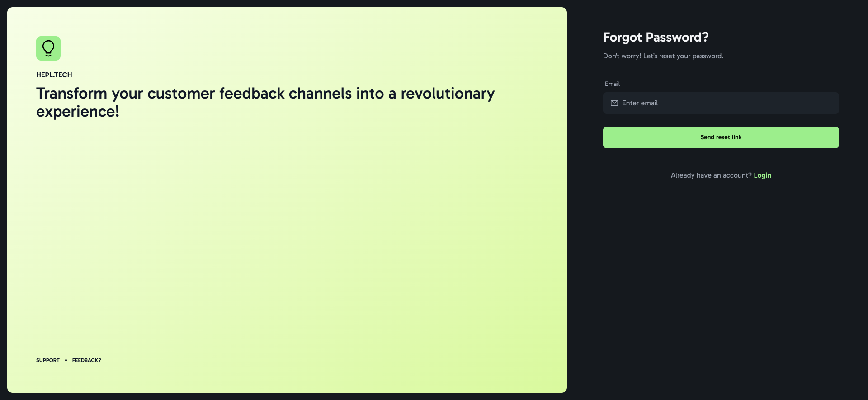868x400 pixels.
Task: Click the HEPL.TECH brand name
Action: click(54, 75)
